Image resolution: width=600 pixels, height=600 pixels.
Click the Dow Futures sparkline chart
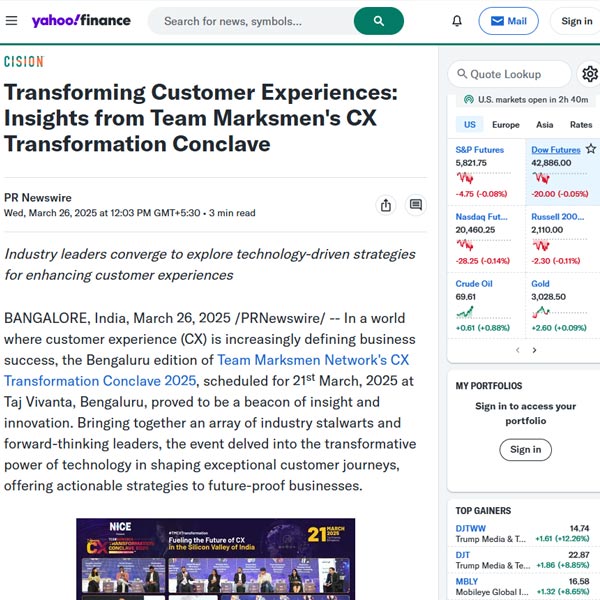[559, 178]
